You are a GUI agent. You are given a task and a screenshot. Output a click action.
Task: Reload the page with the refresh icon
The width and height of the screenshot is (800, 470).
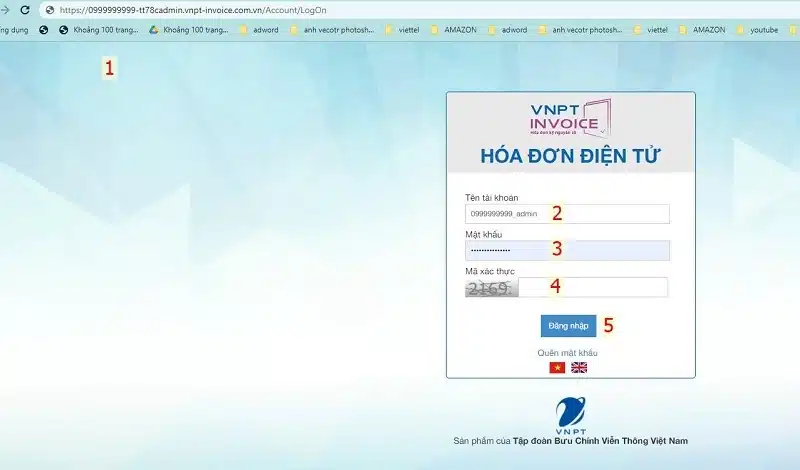tap(24, 10)
